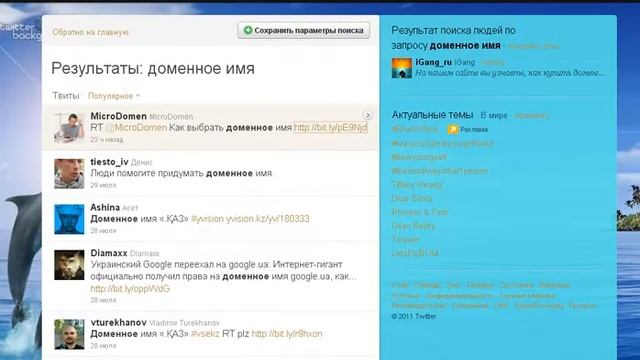
Task: Open the http://bit.ly/oppWdG link
Action: 130,289
